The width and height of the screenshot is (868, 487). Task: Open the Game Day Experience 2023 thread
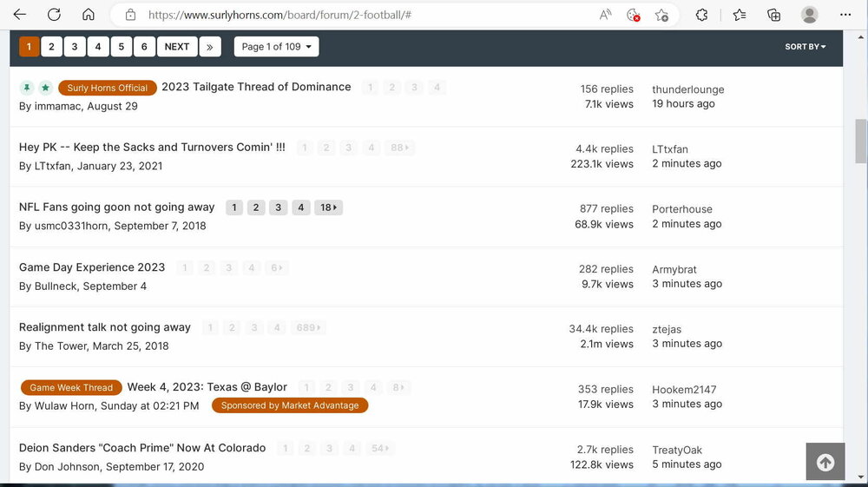tap(92, 267)
